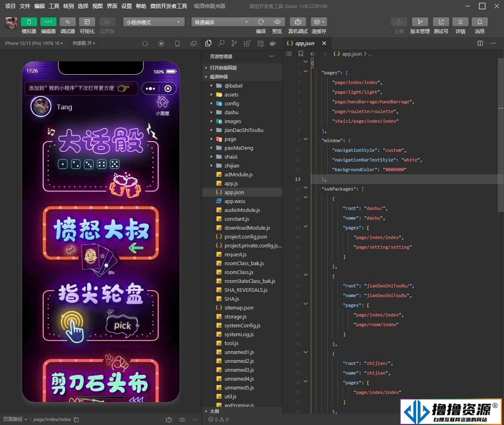
Task: Open the roomClass.js file
Action: [242, 272]
